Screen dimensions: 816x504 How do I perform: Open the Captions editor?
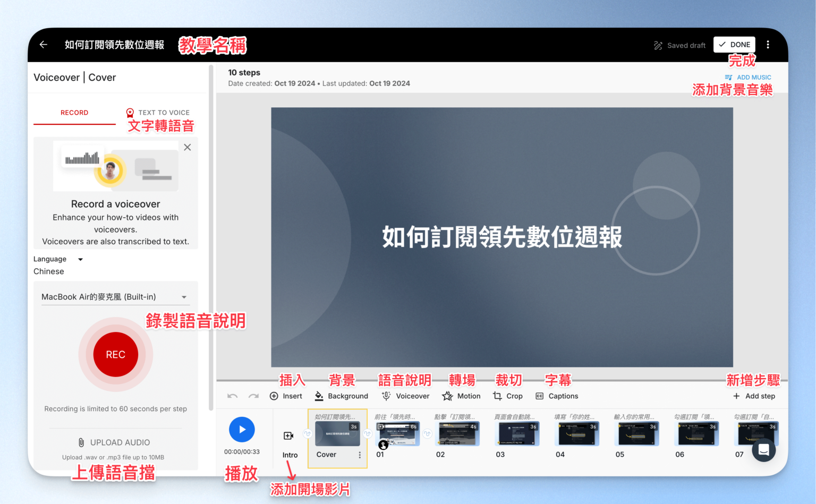(x=557, y=396)
